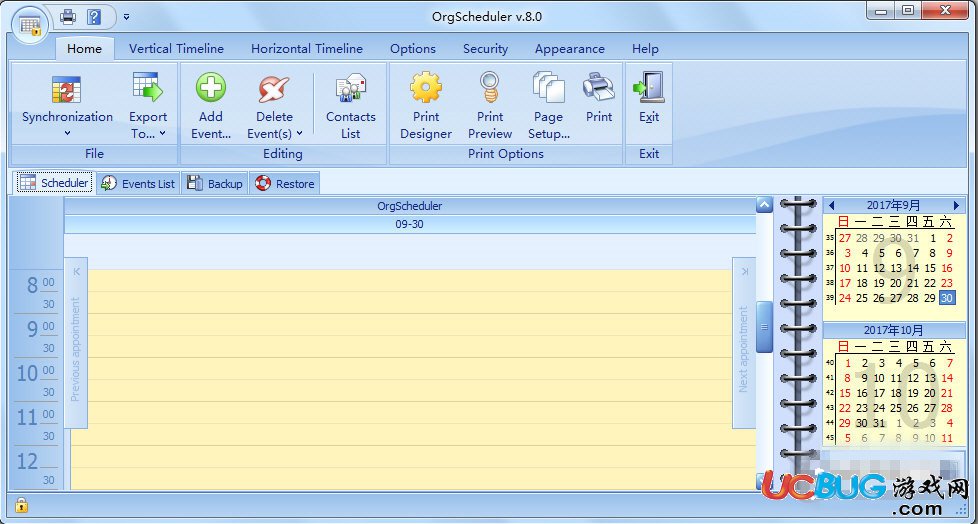Image resolution: width=978 pixels, height=524 pixels.
Task: Customize the quick access toolbar dropdown
Action: tap(127, 17)
